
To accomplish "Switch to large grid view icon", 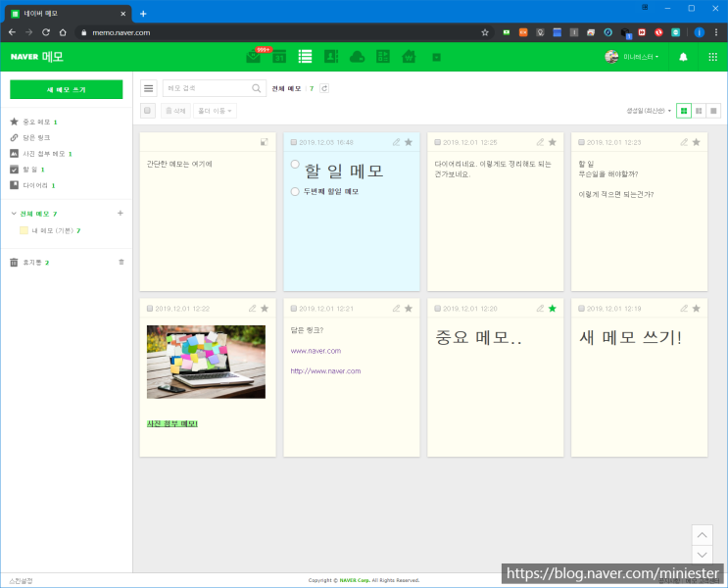I will click(x=684, y=111).
